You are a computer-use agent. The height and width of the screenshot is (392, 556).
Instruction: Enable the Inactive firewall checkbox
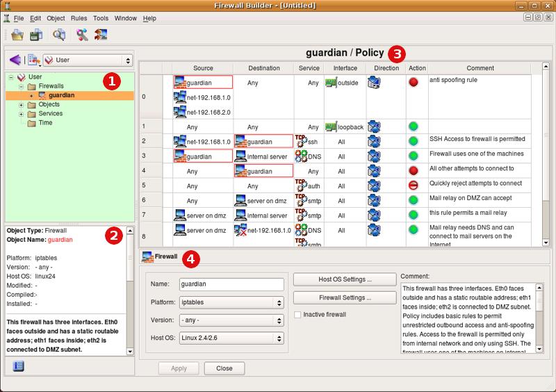[298, 314]
